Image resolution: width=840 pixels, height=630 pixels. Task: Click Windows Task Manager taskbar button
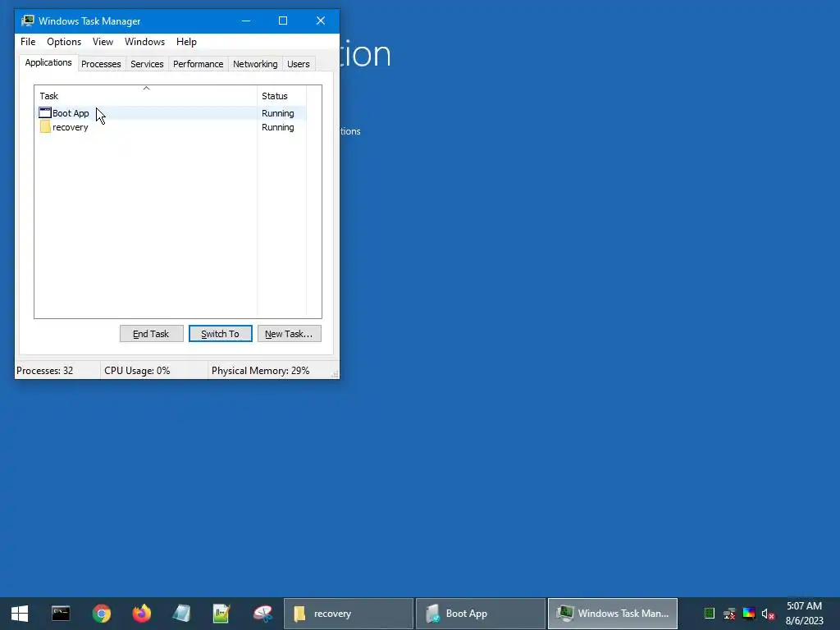613,614
